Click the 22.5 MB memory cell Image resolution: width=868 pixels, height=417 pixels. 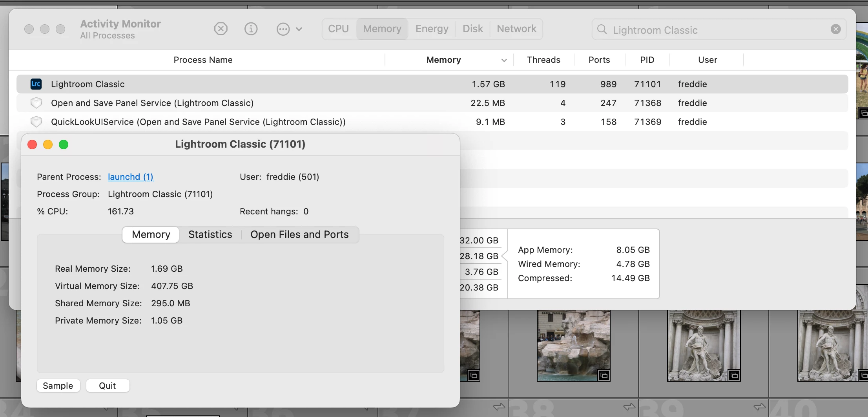tap(488, 103)
